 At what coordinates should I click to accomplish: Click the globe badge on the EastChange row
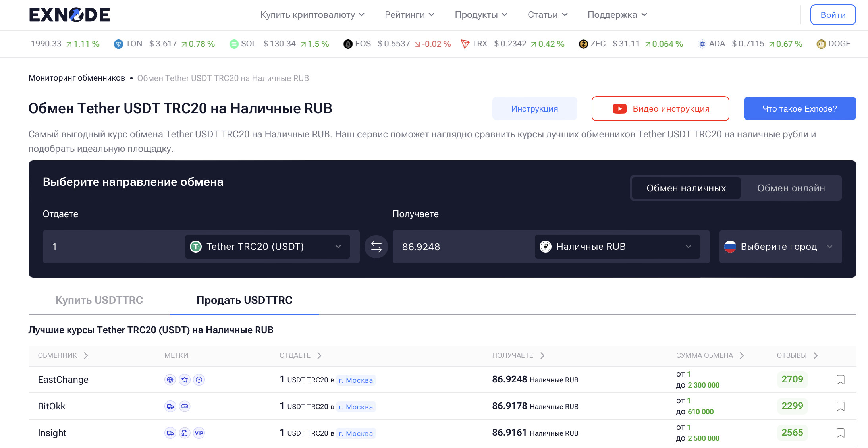tap(170, 380)
